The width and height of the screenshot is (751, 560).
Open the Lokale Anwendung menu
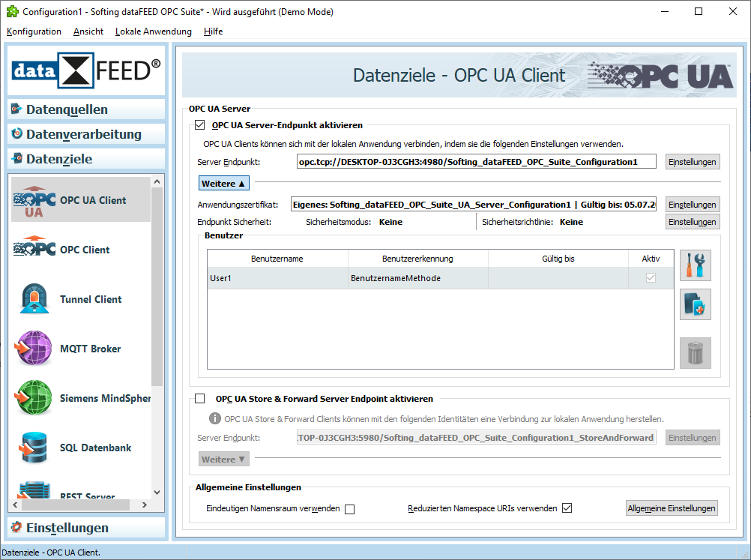pyautogui.click(x=153, y=31)
